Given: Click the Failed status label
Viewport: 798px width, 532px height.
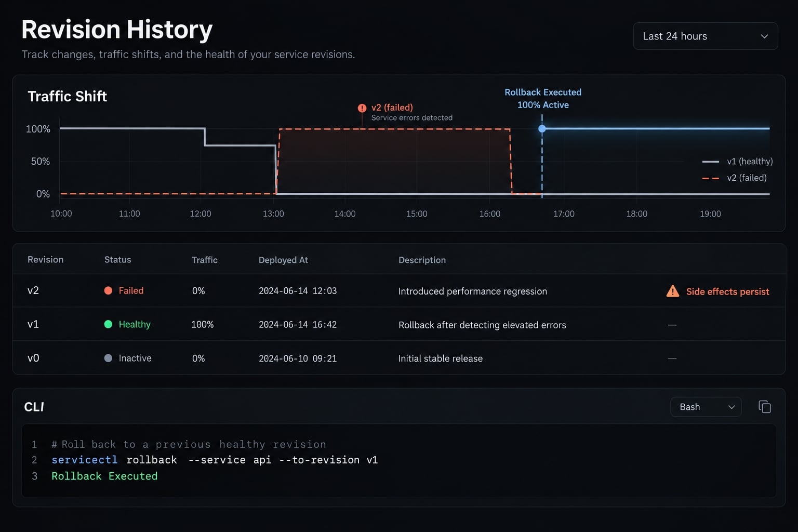Looking at the screenshot, I should point(131,290).
